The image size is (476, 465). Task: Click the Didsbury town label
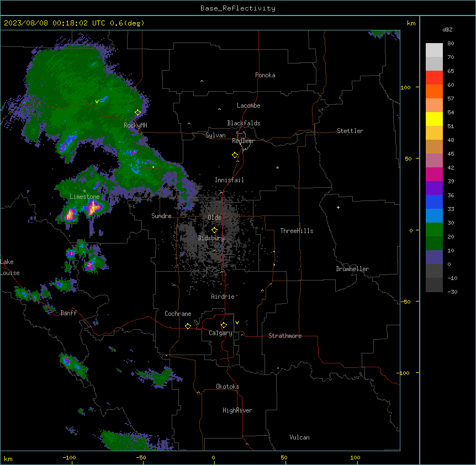coord(211,238)
